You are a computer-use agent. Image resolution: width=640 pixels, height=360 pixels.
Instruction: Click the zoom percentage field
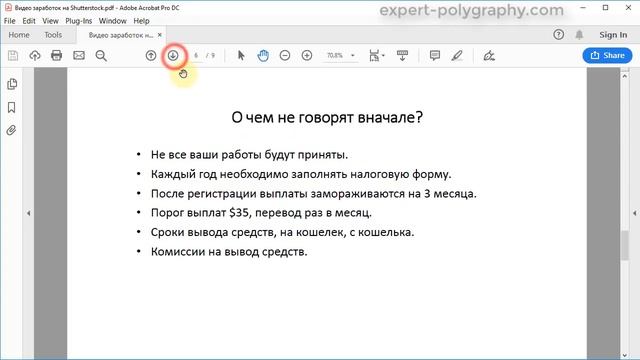click(x=335, y=56)
